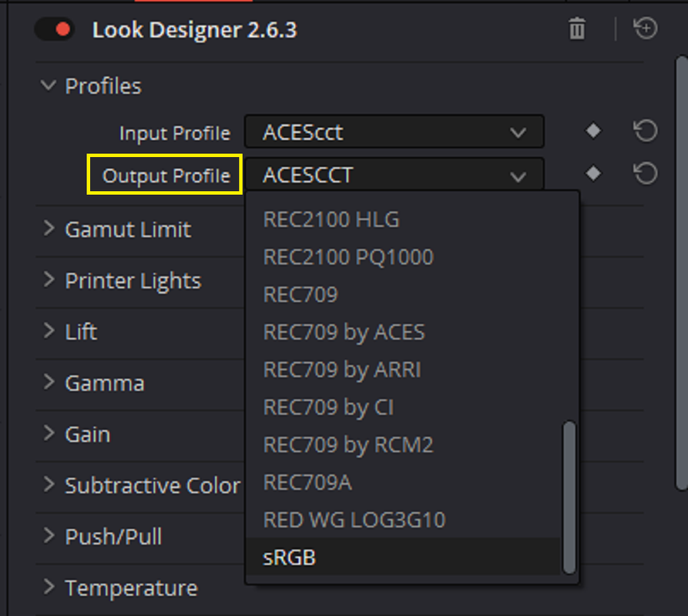Image resolution: width=688 pixels, height=616 pixels.
Task: Close the Output Profile ACESCCT dropdown
Action: (x=394, y=174)
